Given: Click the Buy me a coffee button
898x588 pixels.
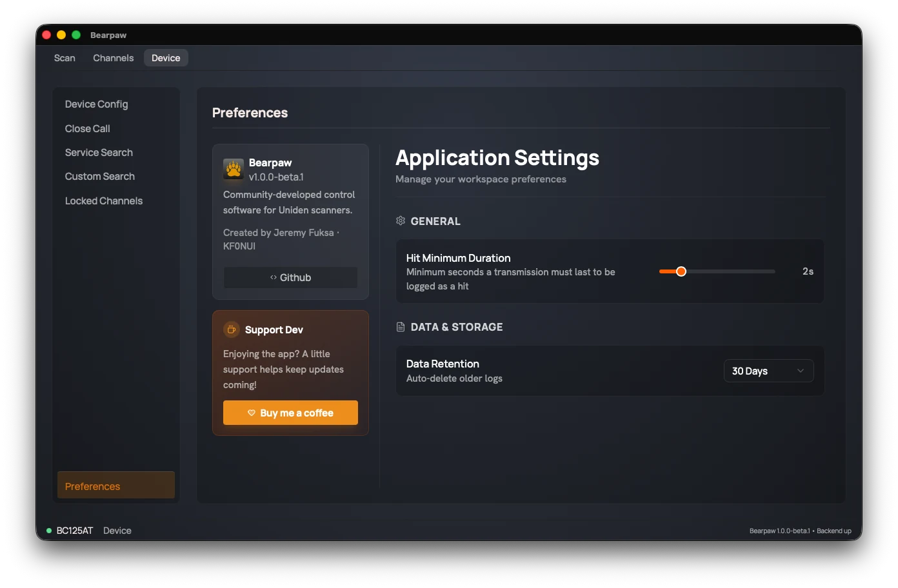Looking at the screenshot, I should tap(290, 413).
